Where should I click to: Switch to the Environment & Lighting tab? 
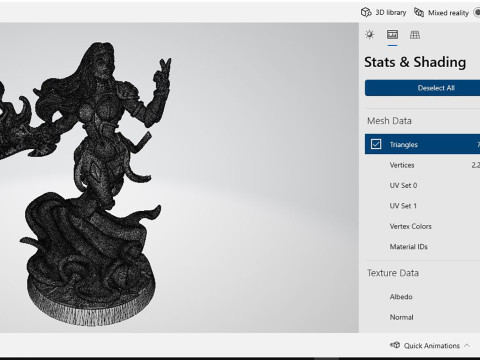(x=370, y=34)
